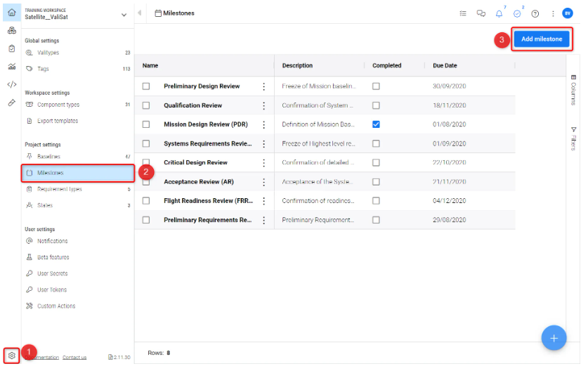The height and width of the screenshot is (371, 588).
Task: Click the home icon in left rail
Action: click(11, 13)
